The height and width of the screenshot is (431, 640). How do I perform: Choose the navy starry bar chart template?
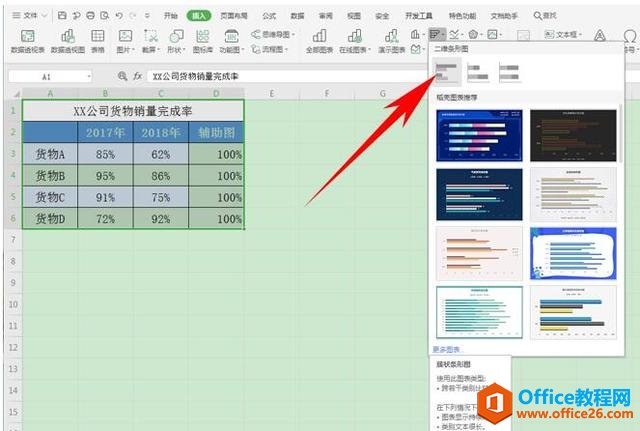point(479,194)
